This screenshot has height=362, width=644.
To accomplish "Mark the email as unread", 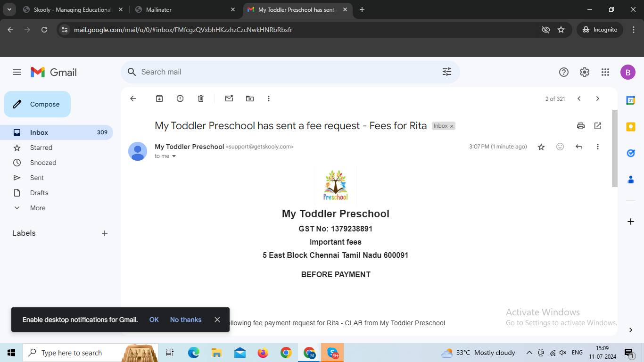I will pyautogui.click(x=229, y=99).
